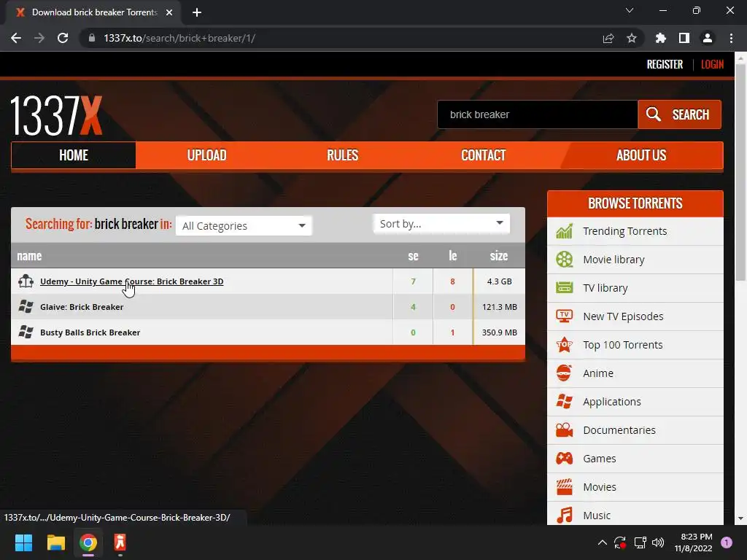Click the TV library icon
The image size is (747, 560).
[564, 287]
